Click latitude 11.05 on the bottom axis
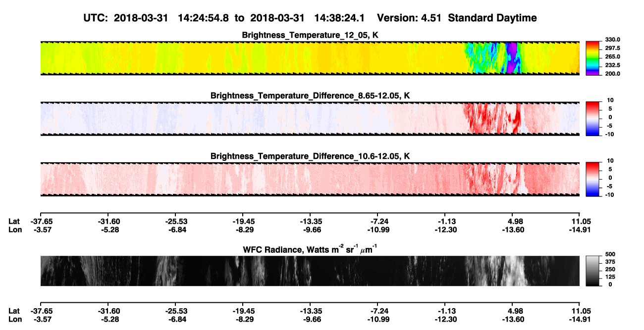Image resolution: width=644 pixels, height=330 pixels. tap(580, 311)
